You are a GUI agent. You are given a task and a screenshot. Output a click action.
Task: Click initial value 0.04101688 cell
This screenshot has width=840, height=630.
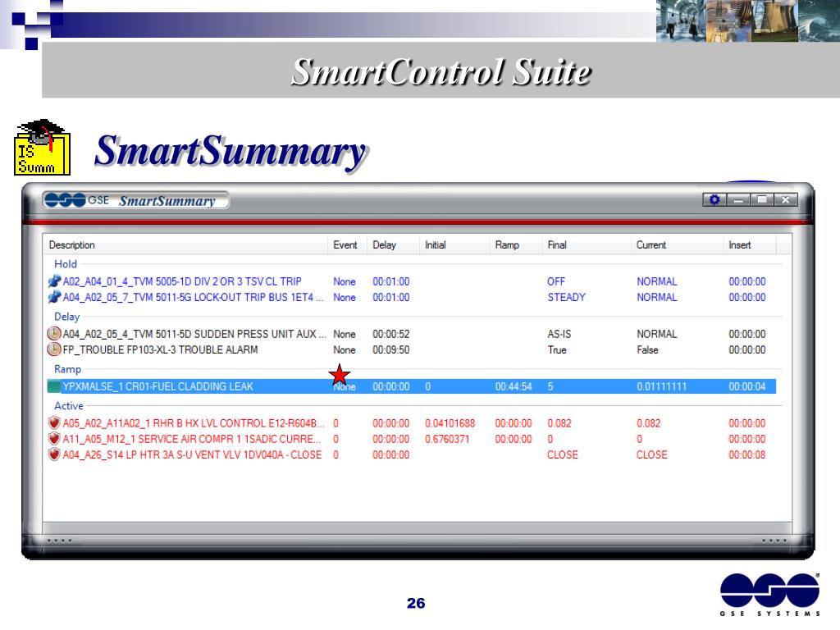coord(450,422)
